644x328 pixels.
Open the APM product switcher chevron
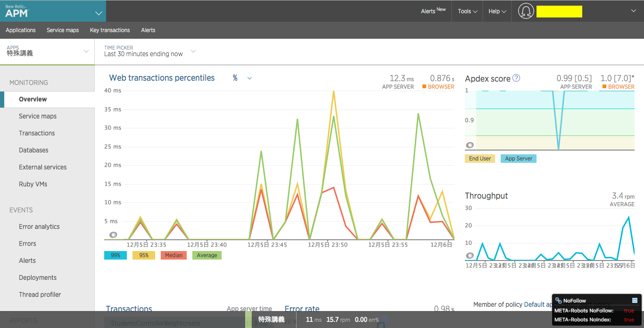pos(99,13)
